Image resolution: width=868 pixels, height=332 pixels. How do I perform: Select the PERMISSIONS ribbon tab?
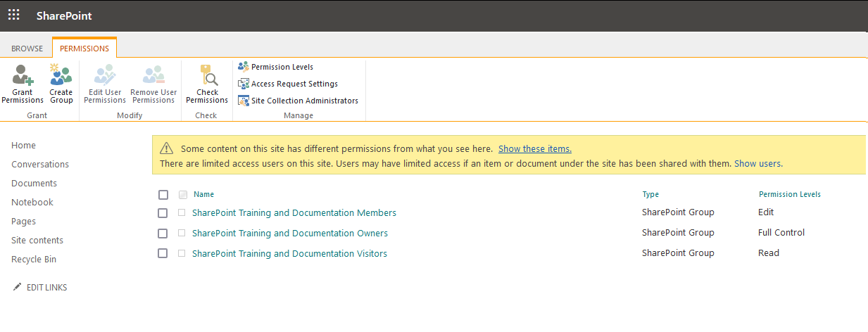(x=84, y=49)
